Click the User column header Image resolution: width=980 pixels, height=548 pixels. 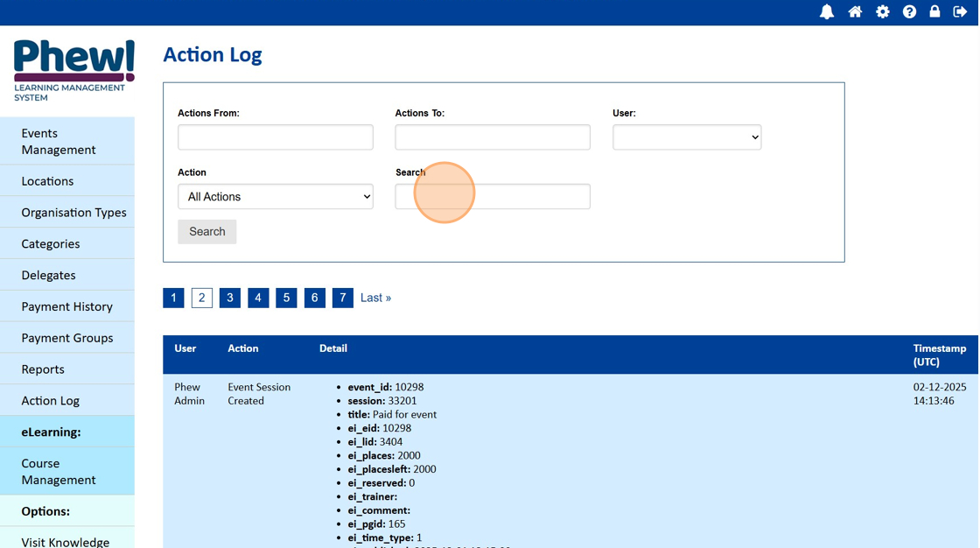185,348
